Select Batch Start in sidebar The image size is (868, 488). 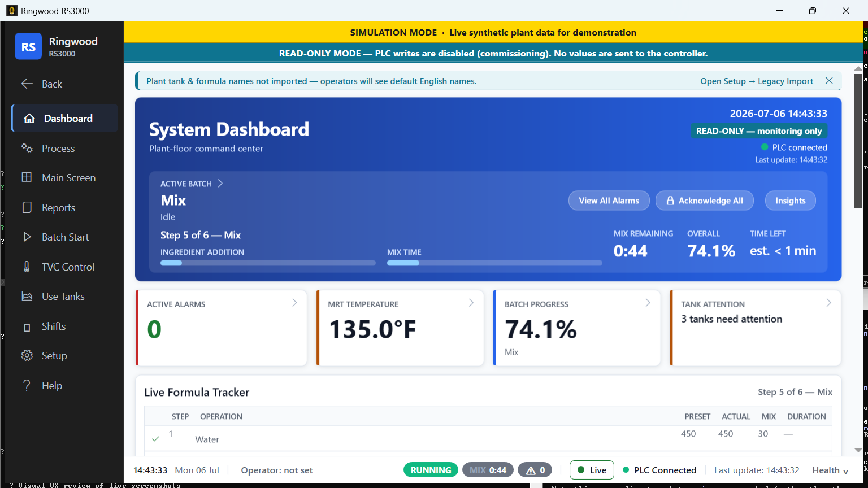point(64,237)
